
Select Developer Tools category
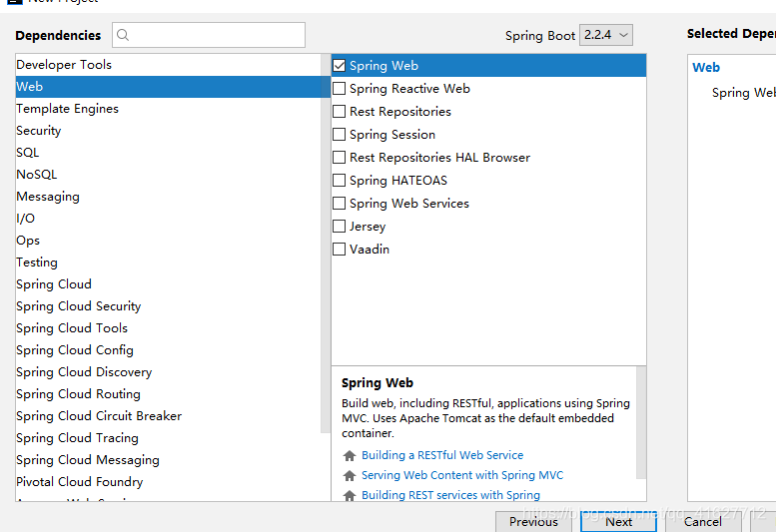pos(168,65)
